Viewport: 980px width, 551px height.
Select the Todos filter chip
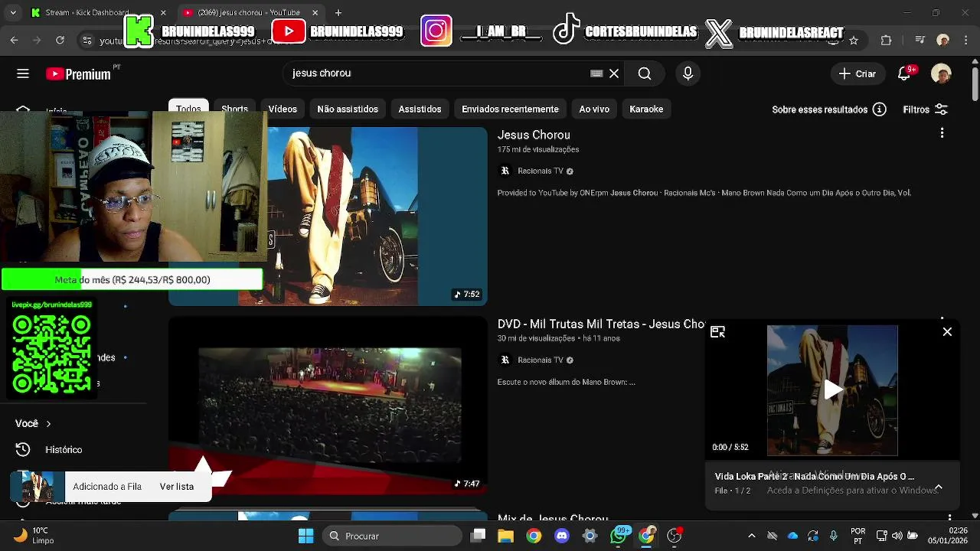[x=188, y=109]
